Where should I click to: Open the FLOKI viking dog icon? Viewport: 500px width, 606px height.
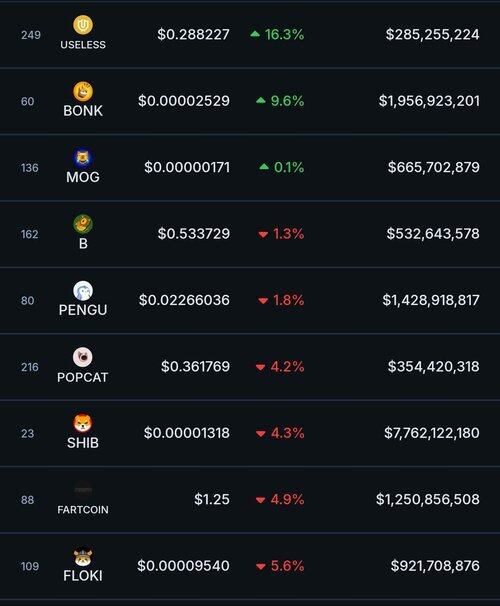pyautogui.click(x=83, y=557)
